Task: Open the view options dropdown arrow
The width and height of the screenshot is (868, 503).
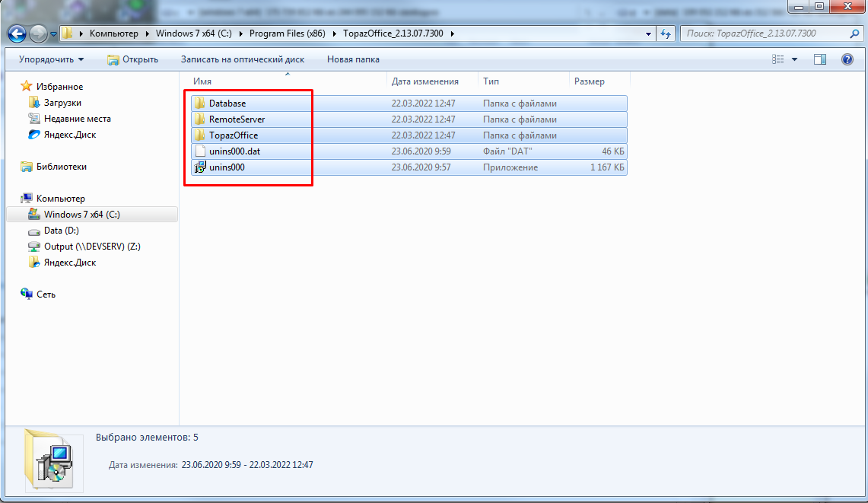Action: tap(794, 59)
